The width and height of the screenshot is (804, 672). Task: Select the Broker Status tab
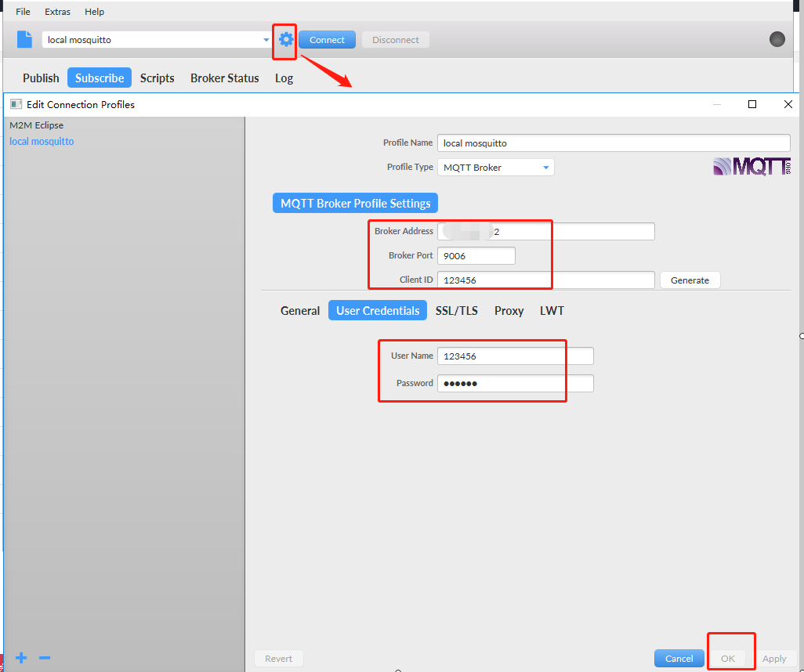pyautogui.click(x=224, y=78)
